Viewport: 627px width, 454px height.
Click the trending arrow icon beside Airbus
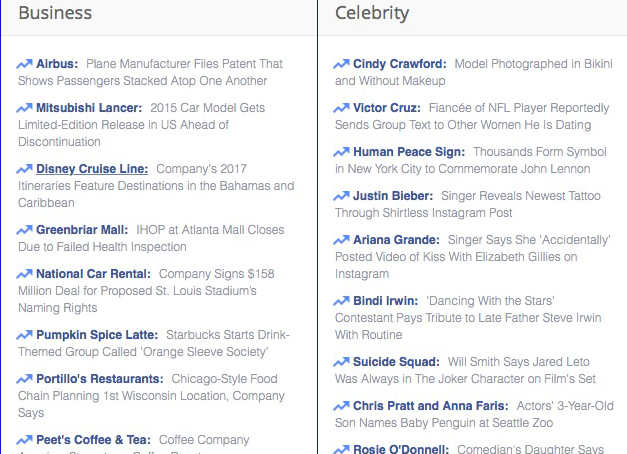24,64
